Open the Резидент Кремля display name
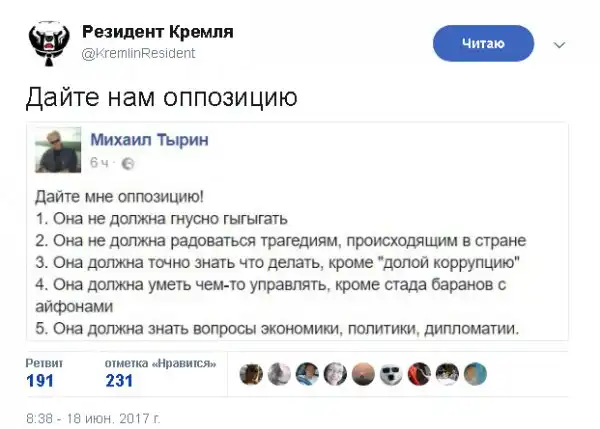 pos(157,33)
